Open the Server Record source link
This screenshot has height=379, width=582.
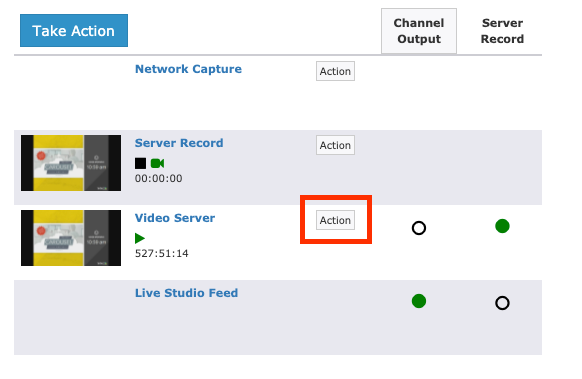tap(179, 143)
